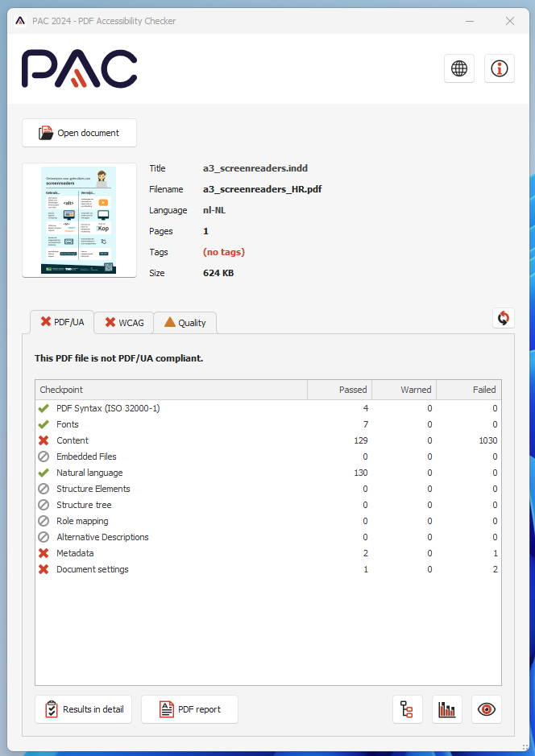Click the green checkmark beside Fonts

point(44,424)
